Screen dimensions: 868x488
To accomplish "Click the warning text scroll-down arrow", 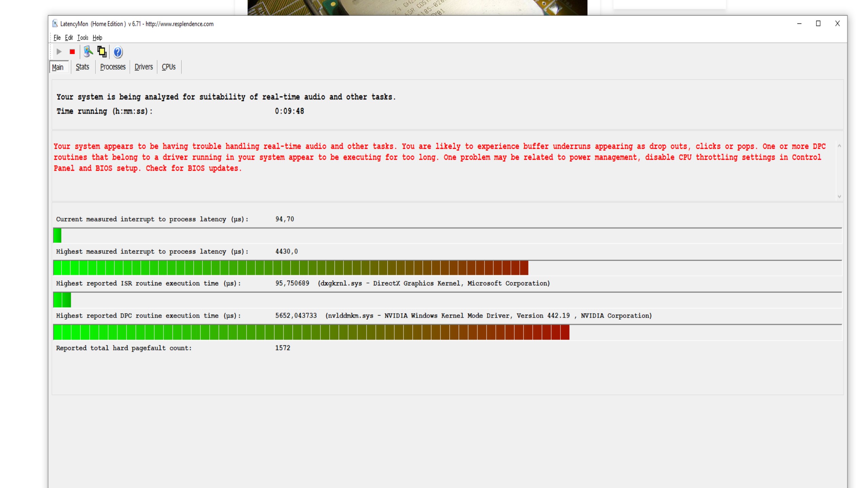I will (x=839, y=197).
